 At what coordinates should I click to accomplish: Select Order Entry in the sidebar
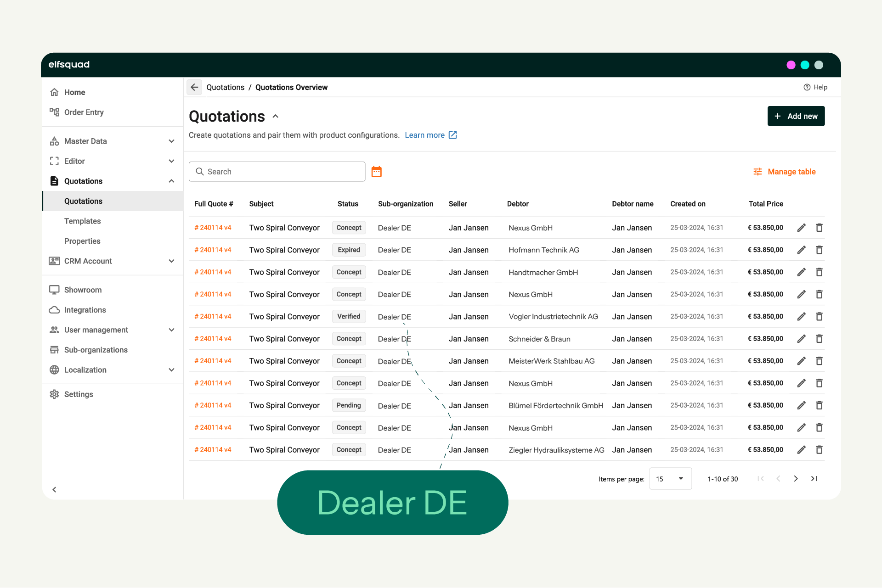[83, 112]
